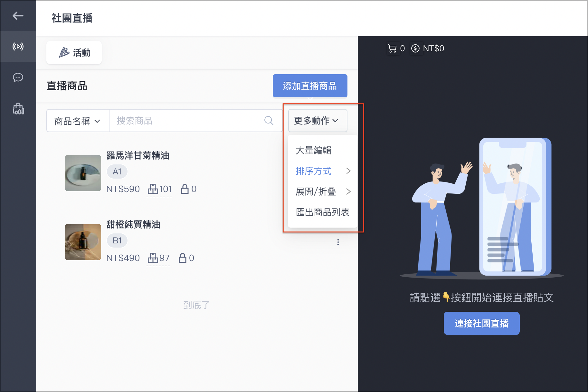Click the NT$590 price

123,189
